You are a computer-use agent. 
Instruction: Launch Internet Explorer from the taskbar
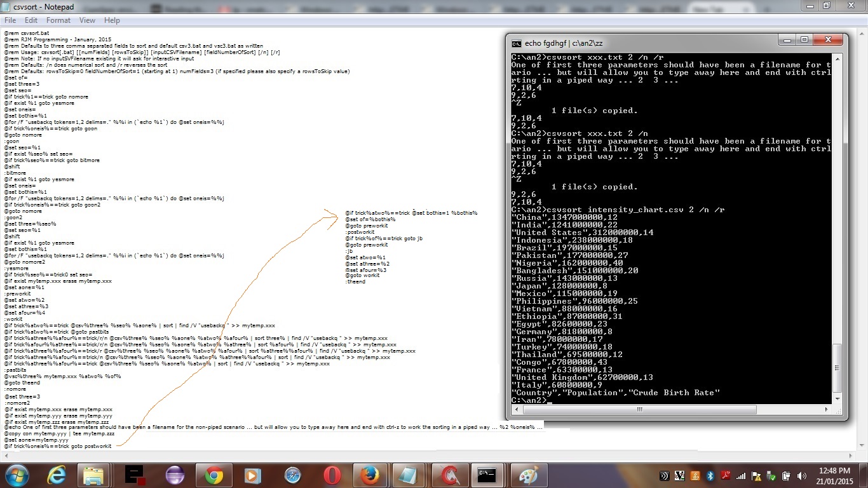click(57, 475)
